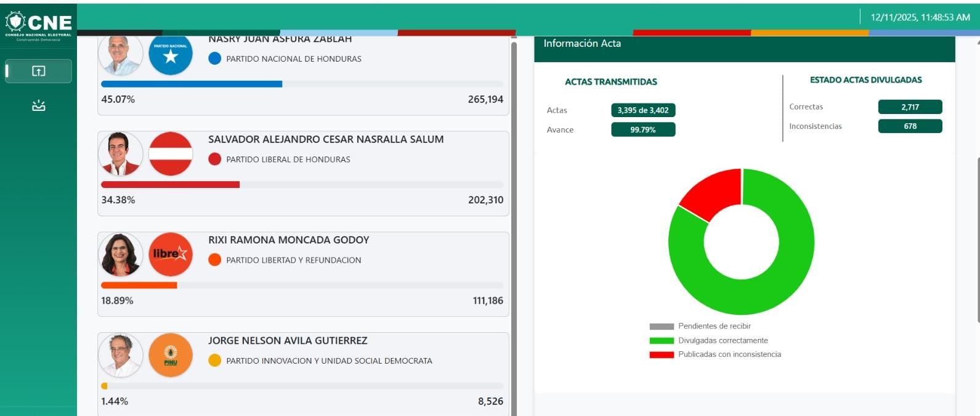Open the upload-screen sidebar icon
The image size is (980, 416).
tap(38, 71)
